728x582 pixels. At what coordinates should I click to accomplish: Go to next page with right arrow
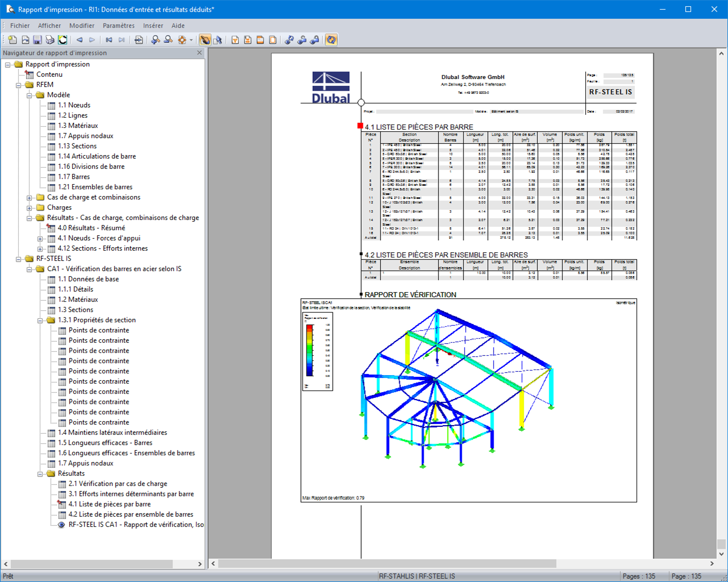click(92, 40)
